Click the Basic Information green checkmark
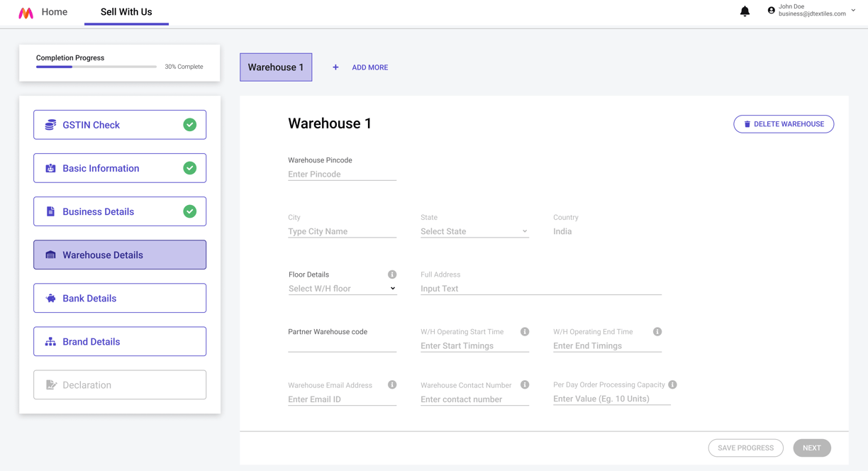Image resolution: width=868 pixels, height=471 pixels. point(190,168)
